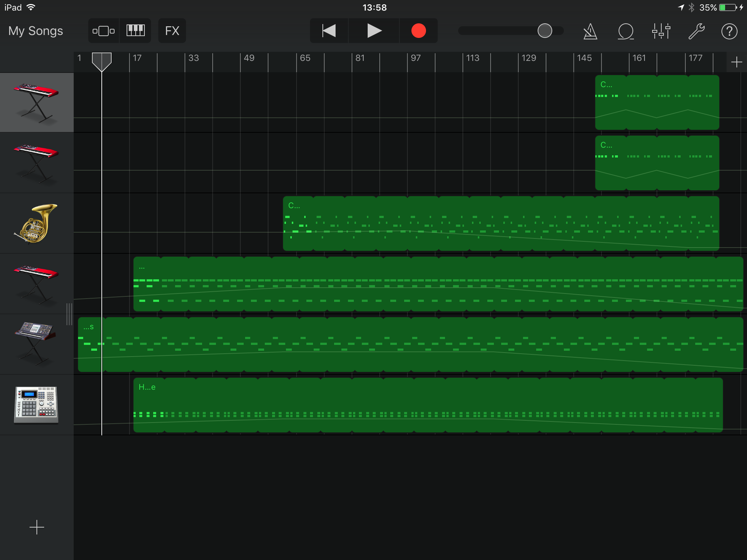Add a new track with plus button
The image size is (747, 560).
tap(37, 527)
